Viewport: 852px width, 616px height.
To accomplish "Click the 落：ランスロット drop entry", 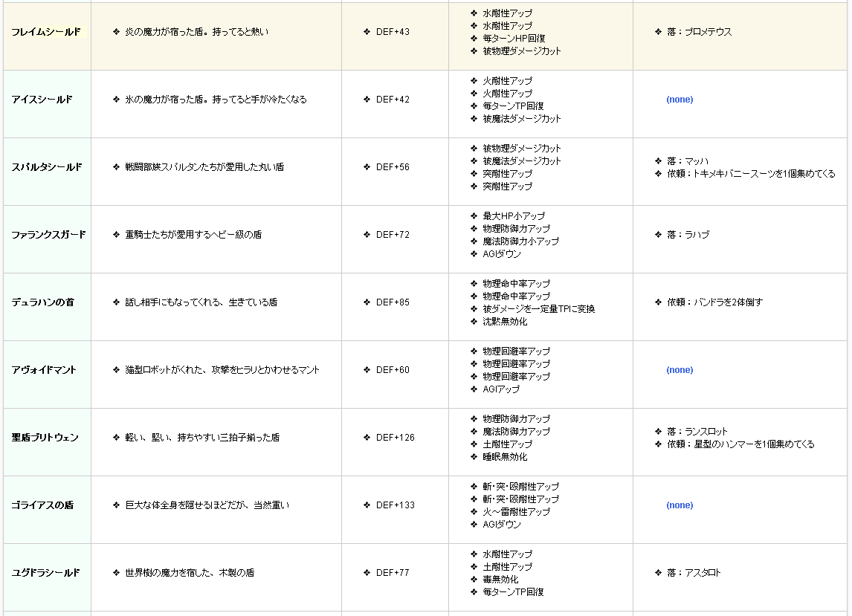I will [x=697, y=431].
